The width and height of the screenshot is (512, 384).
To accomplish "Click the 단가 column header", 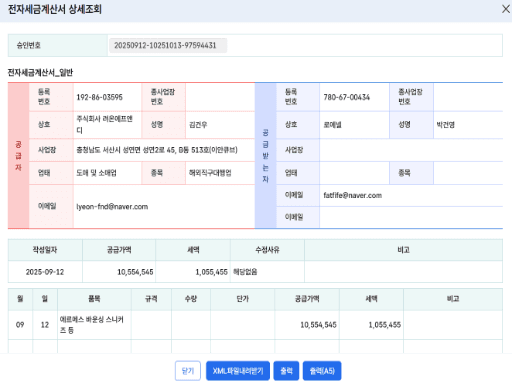I will tap(243, 299).
